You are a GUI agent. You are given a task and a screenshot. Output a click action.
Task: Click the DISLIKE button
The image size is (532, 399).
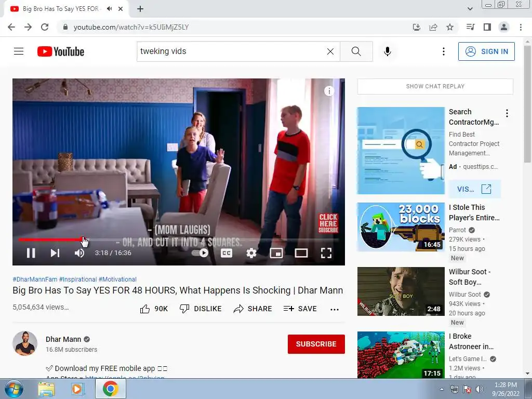pos(200,309)
